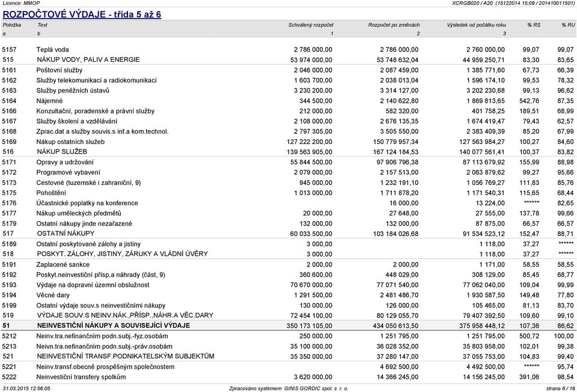
Task: Select Nákup uměleckých předmětů row
Action: point(288,213)
